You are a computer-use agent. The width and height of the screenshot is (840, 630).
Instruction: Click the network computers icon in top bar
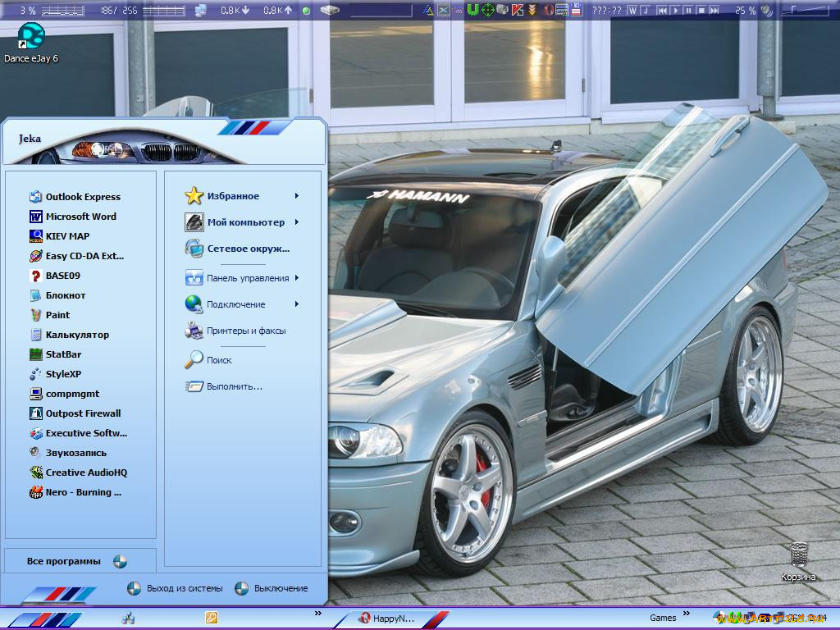click(201, 10)
